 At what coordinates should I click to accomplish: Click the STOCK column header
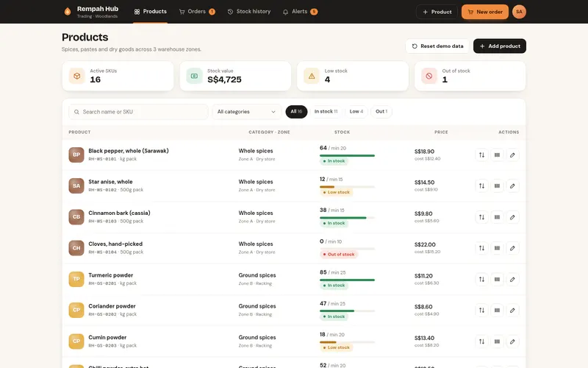coord(342,132)
